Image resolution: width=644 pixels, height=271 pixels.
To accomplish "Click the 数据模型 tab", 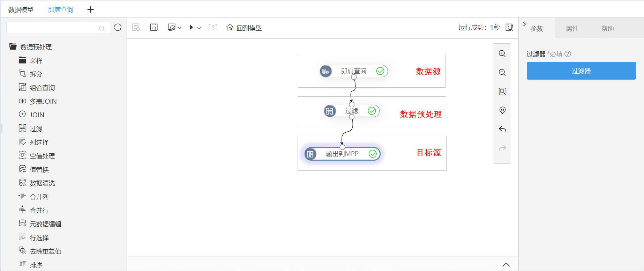I will point(21,10).
